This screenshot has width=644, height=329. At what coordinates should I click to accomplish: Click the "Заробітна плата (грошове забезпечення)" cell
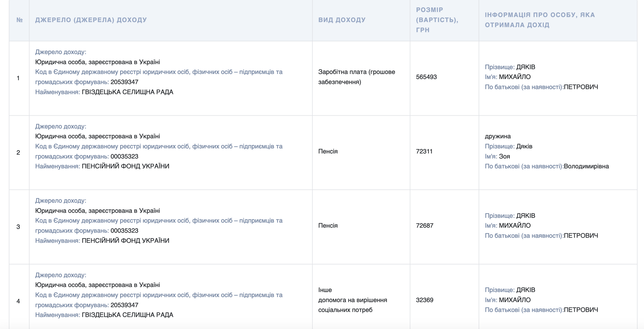[x=357, y=77]
